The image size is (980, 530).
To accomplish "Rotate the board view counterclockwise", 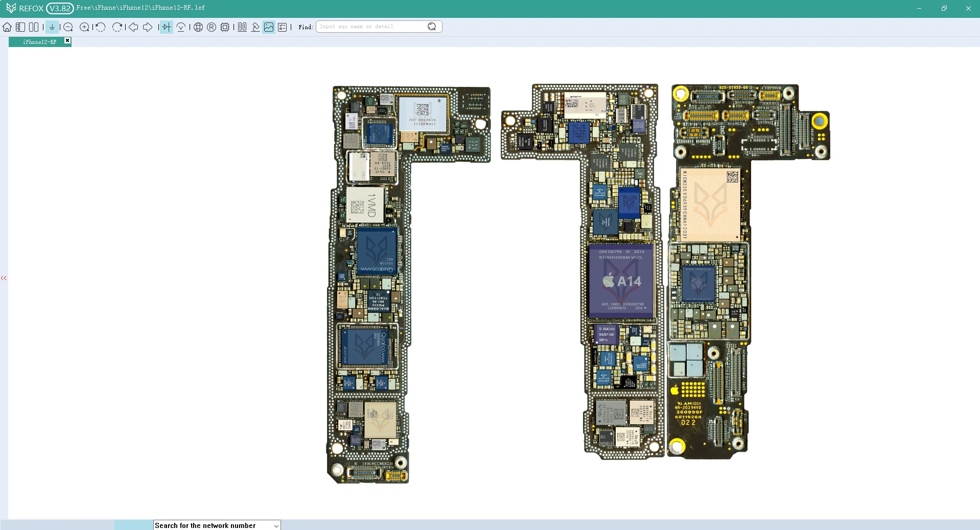I will tap(100, 27).
